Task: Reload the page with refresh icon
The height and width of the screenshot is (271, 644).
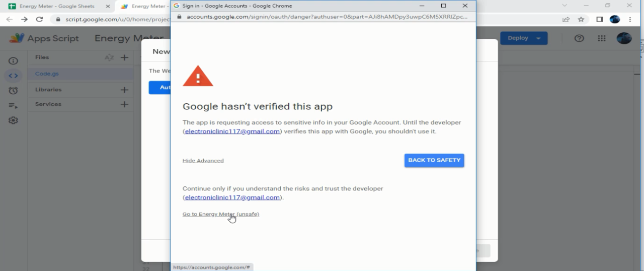Action: 39,19
